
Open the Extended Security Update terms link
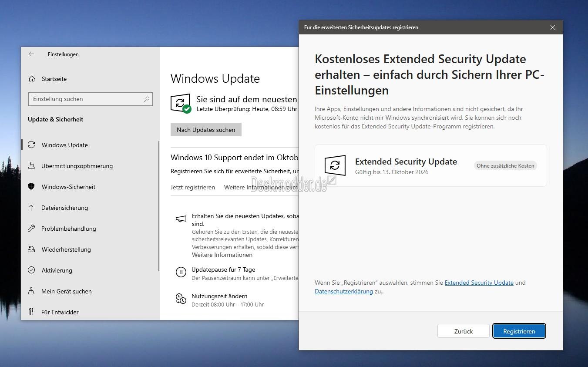479,283
